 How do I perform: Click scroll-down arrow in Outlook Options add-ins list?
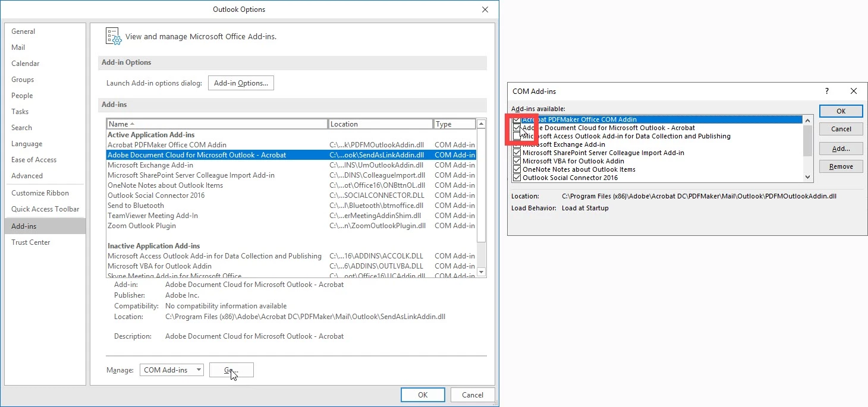click(x=482, y=273)
